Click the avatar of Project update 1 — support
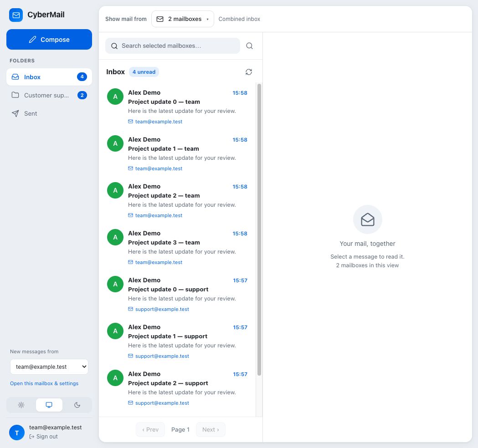Image resolution: width=478 pixels, height=448 pixels. pos(115,331)
